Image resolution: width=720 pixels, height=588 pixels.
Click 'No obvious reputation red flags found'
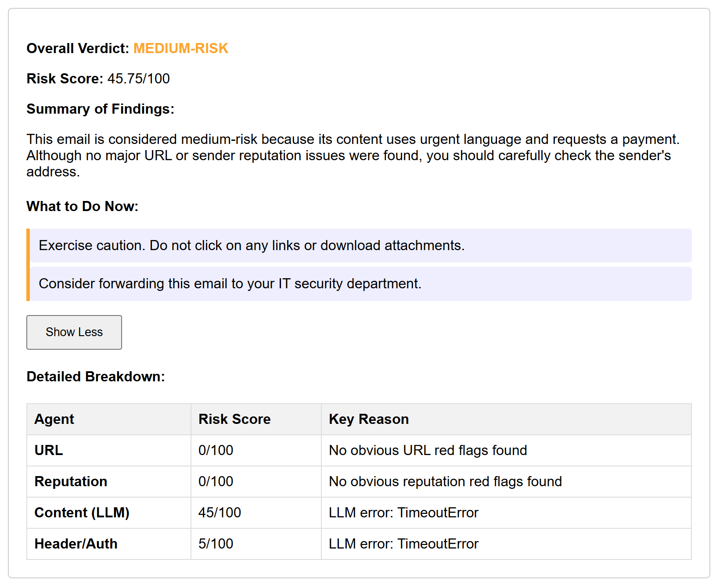tap(446, 482)
